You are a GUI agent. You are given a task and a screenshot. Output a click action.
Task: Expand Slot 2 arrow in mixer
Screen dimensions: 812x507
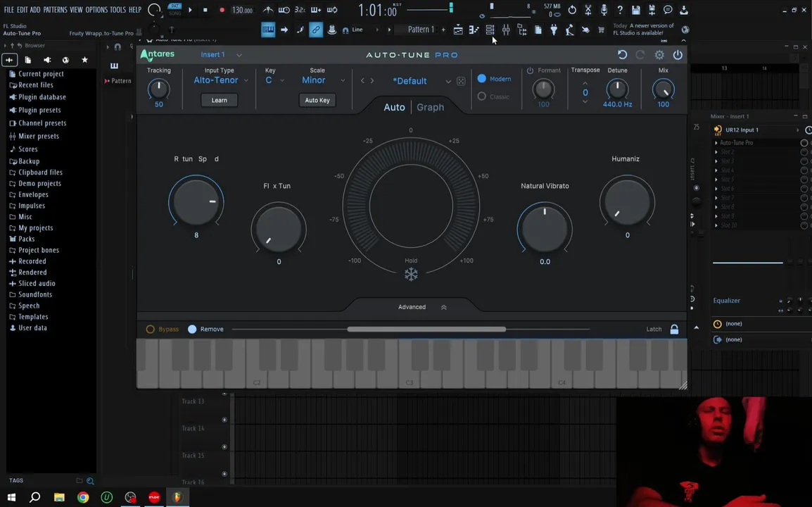point(716,152)
